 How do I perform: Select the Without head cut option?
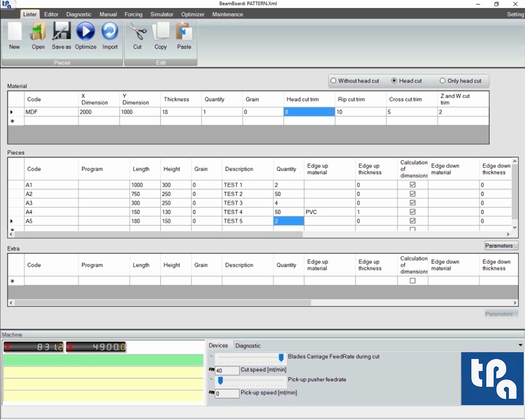(x=355, y=81)
